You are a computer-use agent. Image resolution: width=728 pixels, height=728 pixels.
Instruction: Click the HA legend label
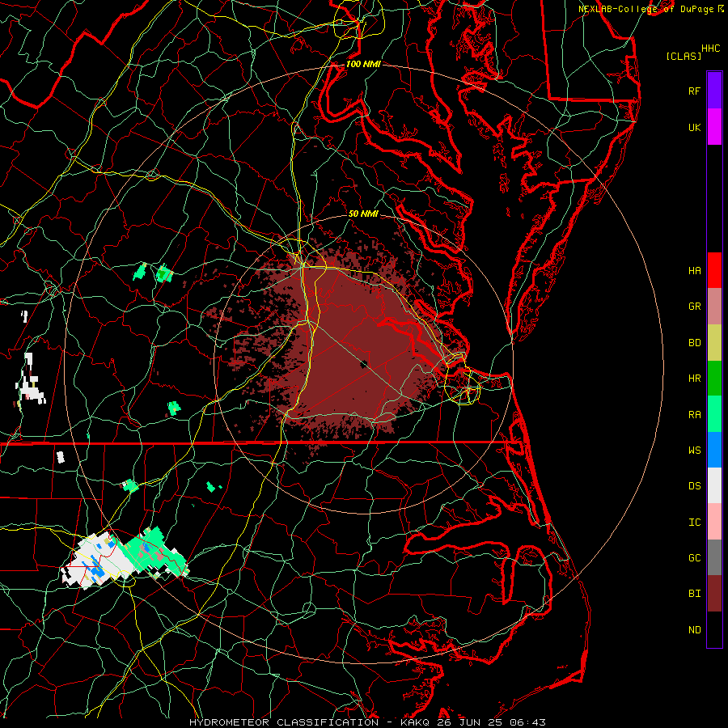694,270
